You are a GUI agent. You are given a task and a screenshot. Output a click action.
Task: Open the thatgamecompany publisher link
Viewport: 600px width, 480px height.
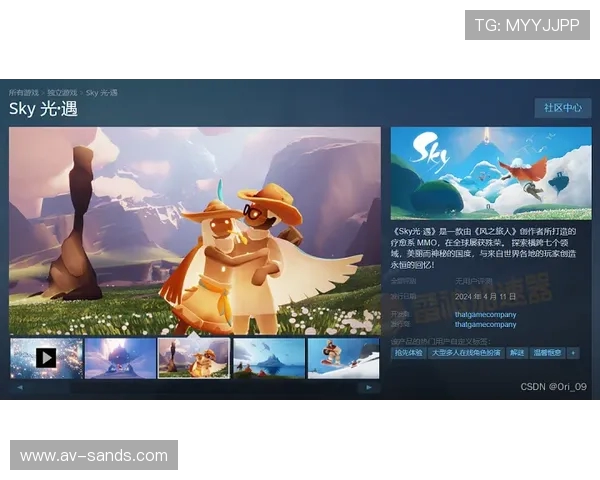(x=485, y=324)
